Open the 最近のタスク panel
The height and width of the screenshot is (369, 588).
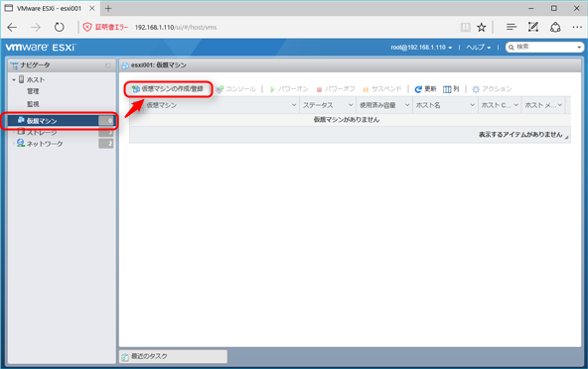point(173,356)
